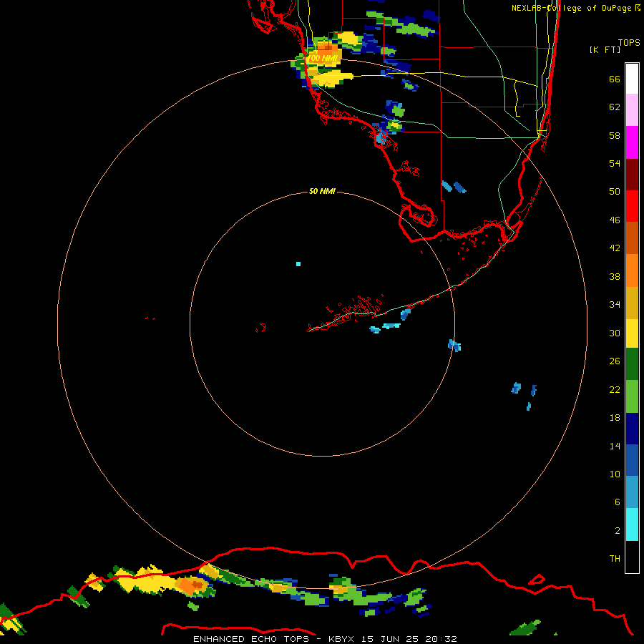Click the '66' legend value
Viewport: 644px width, 644px height.
click(615, 79)
